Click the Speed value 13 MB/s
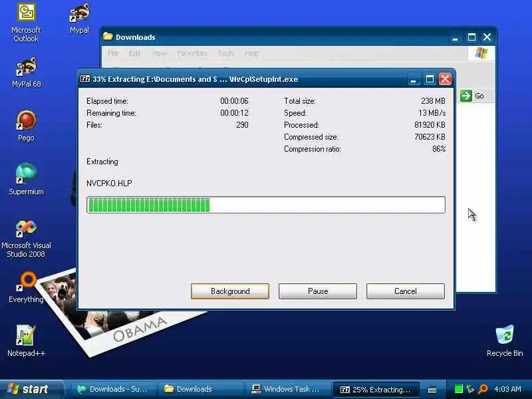This screenshot has height=399, width=532. (432, 112)
